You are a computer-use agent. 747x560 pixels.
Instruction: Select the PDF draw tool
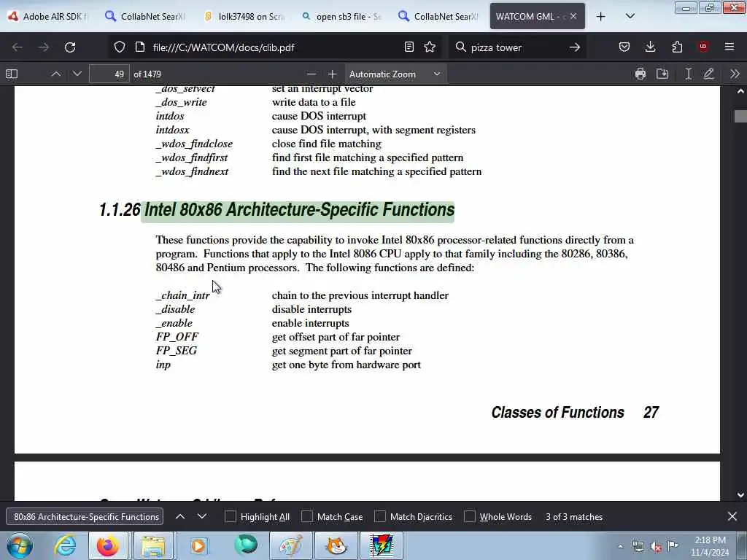(x=709, y=74)
